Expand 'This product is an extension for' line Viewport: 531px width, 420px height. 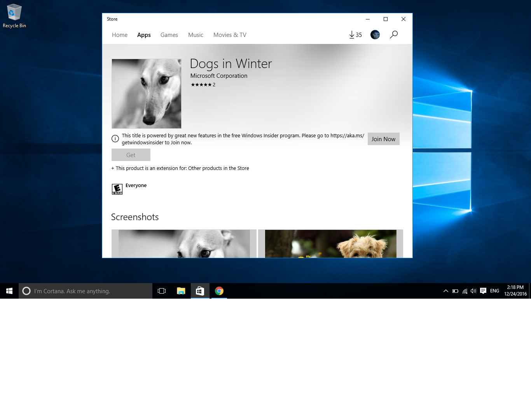180,168
